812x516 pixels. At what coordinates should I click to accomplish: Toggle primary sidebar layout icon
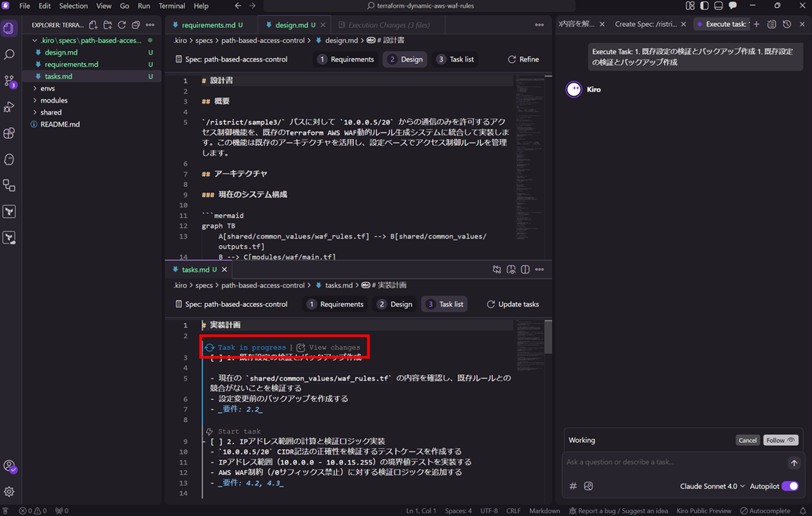pos(705,6)
